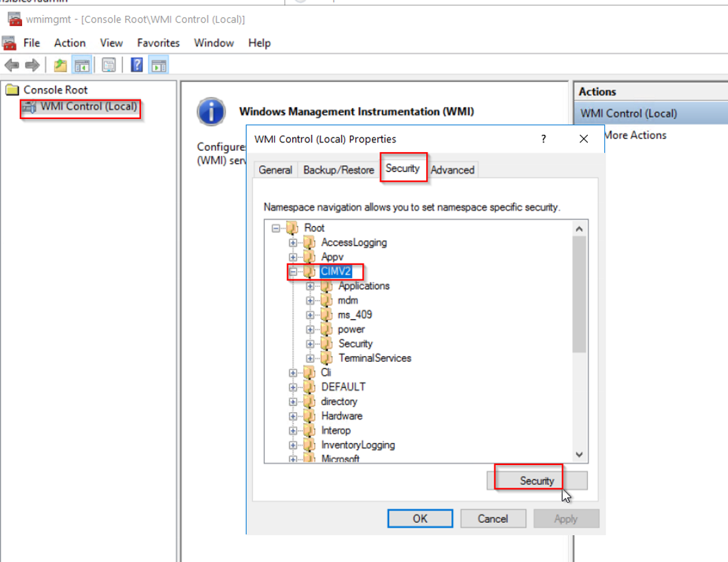Click the Hardware namespace folder icon

click(x=309, y=416)
